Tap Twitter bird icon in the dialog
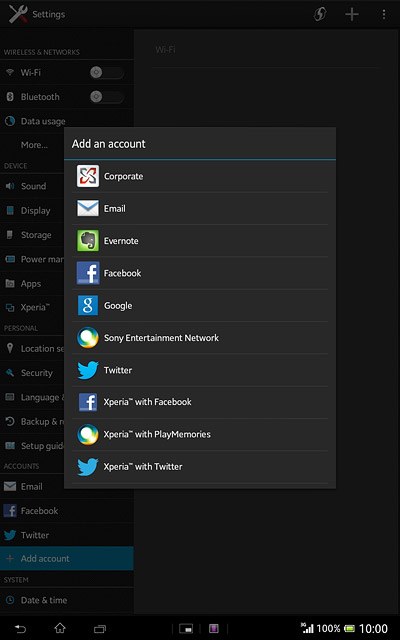Viewport: 400px width, 640px height. click(x=88, y=370)
